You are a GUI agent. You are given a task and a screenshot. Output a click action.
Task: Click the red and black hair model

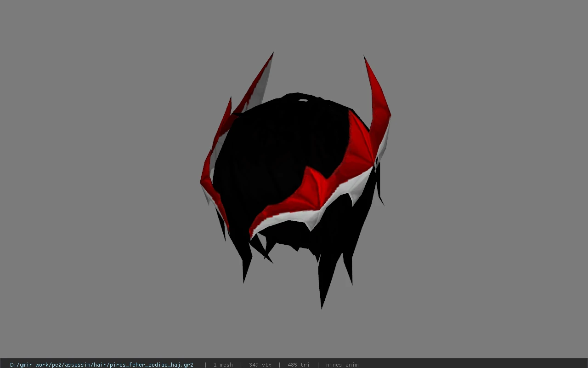coord(295,180)
